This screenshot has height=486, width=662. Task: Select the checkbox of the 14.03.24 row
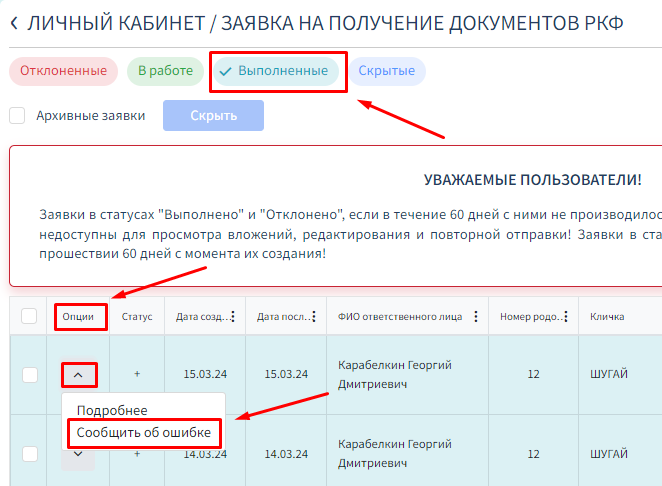29,453
